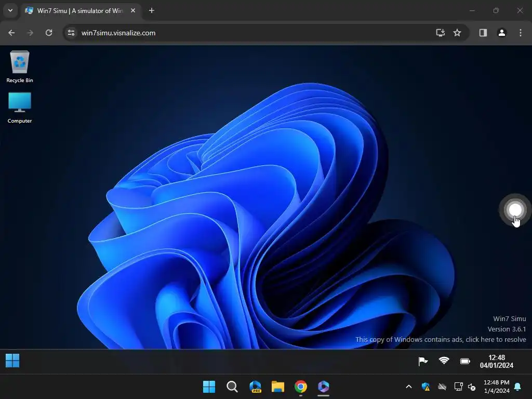Screen dimensions: 532x399
Task: Open the Computer desktop icon
Action: 20,108
